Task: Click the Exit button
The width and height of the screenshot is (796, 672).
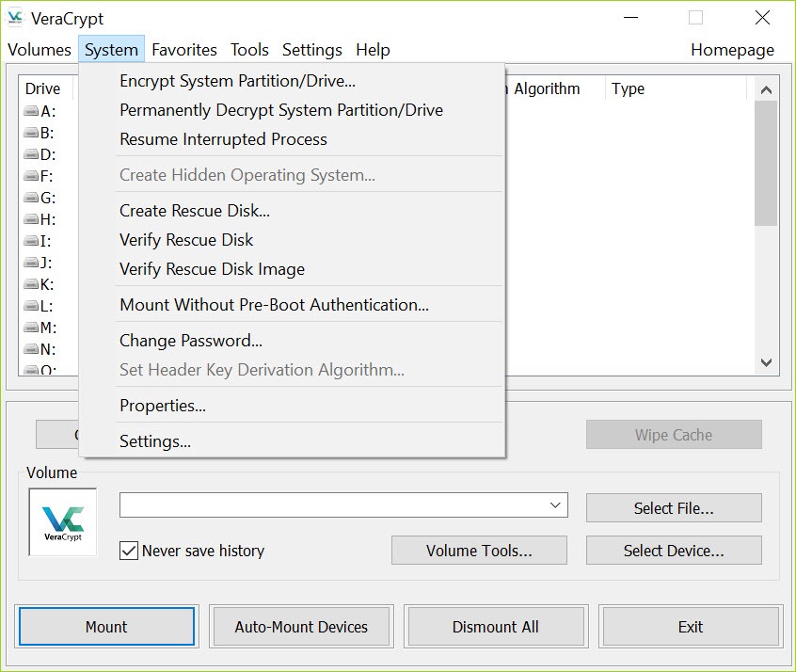Action: pos(691,627)
